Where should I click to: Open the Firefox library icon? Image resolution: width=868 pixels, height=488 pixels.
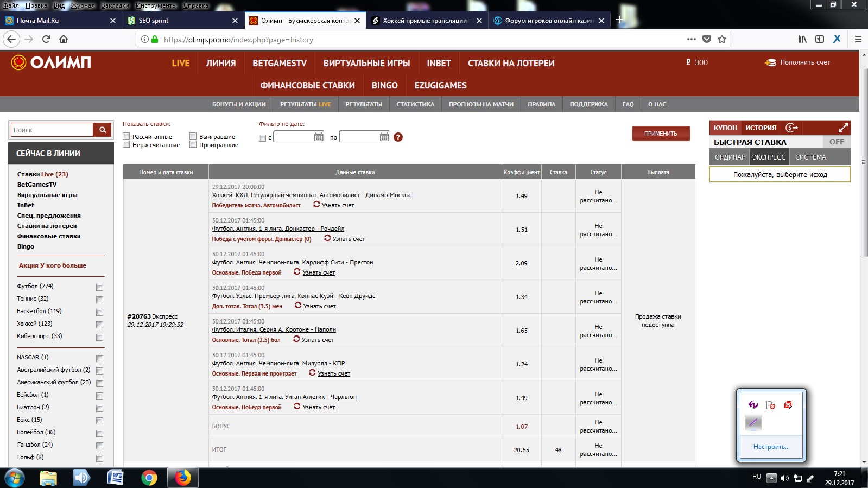pyautogui.click(x=802, y=39)
